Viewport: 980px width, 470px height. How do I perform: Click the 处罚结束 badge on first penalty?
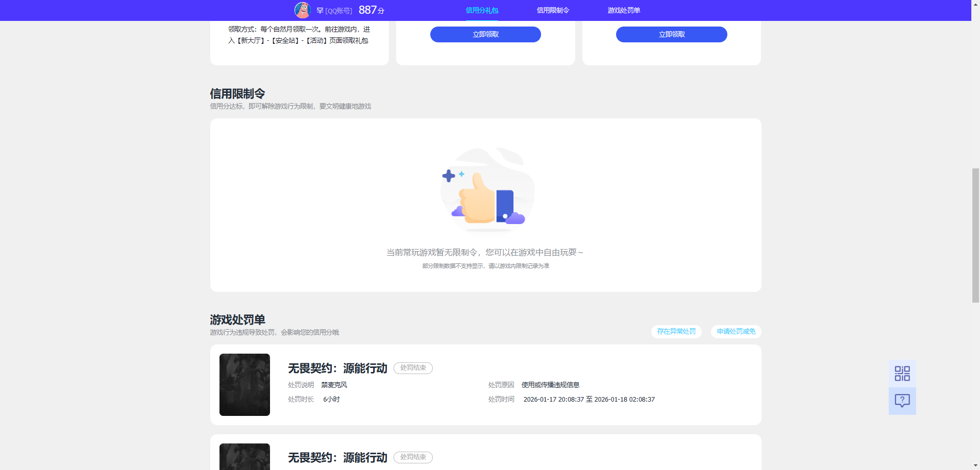(413, 368)
